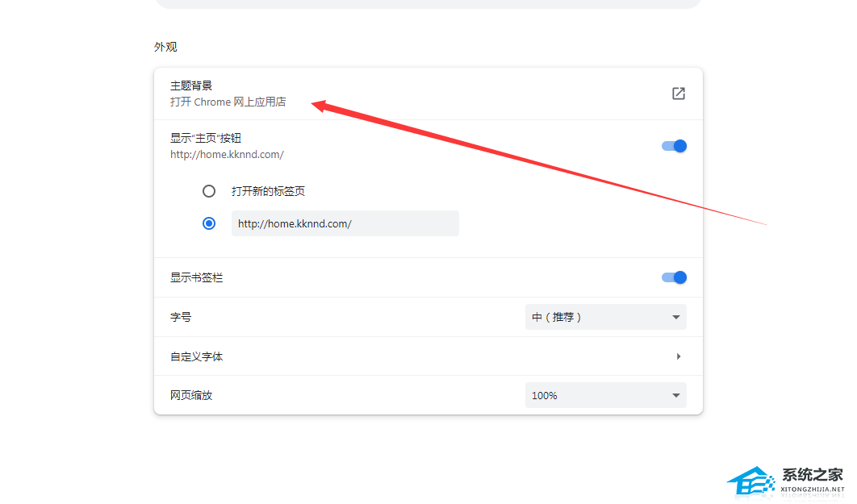Open Chrome Web Store external link icon
Screen dimensions: 857x504
tap(679, 94)
